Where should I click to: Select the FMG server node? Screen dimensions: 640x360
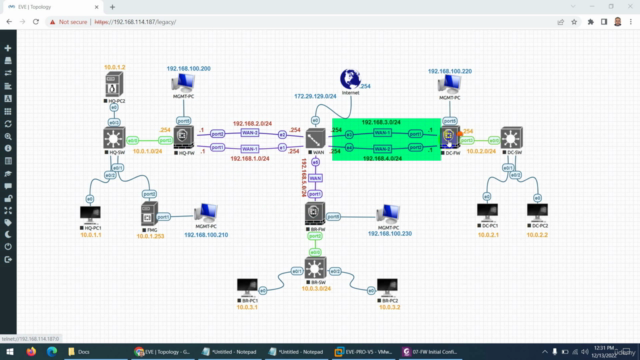point(149,214)
